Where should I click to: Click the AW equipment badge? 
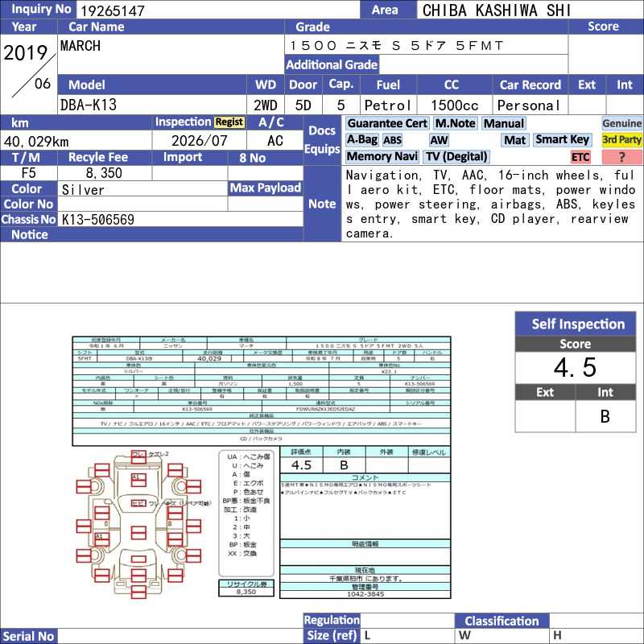tap(439, 140)
